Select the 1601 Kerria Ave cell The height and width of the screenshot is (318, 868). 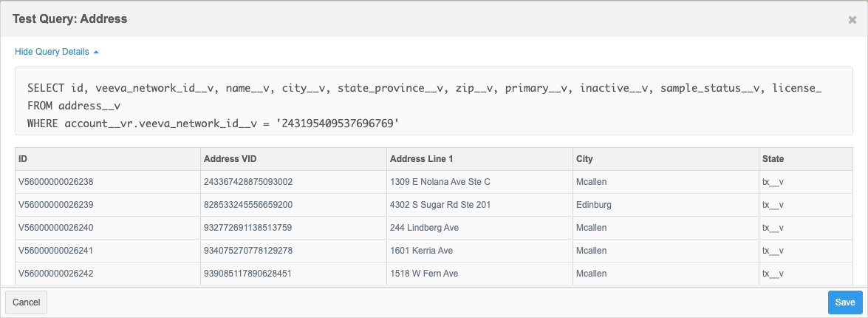tap(421, 251)
